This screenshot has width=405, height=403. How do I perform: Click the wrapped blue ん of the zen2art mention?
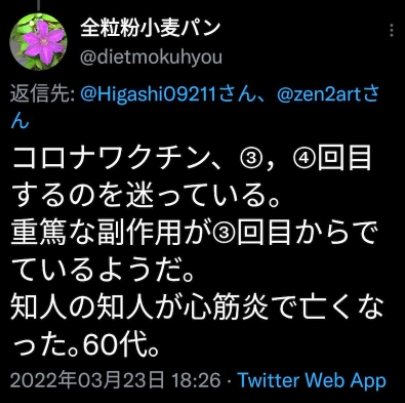(x=20, y=121)
